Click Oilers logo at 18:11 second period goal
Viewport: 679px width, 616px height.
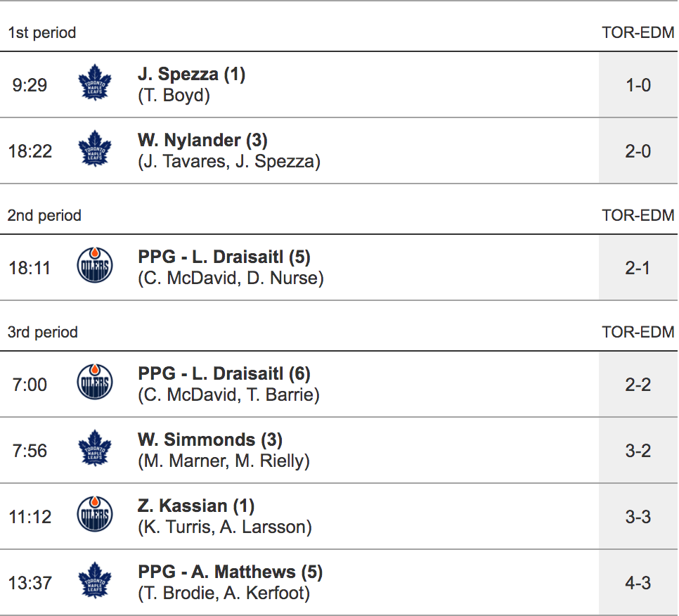94,267
